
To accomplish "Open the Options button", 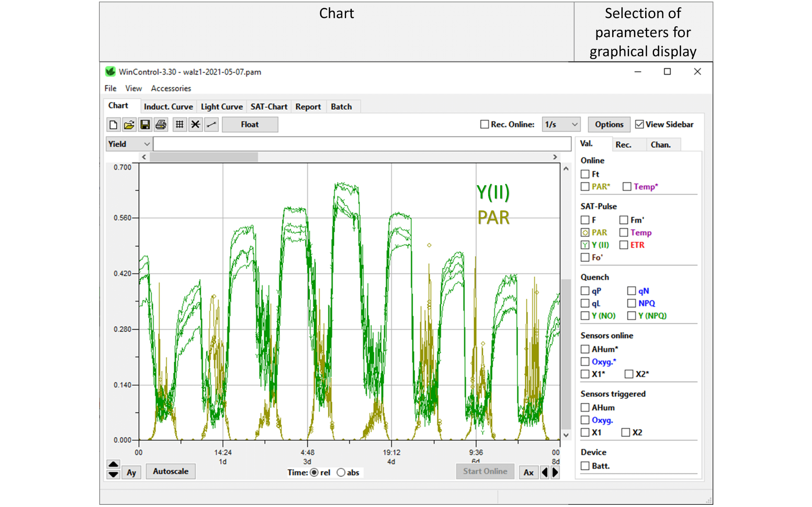I will 609,125.
